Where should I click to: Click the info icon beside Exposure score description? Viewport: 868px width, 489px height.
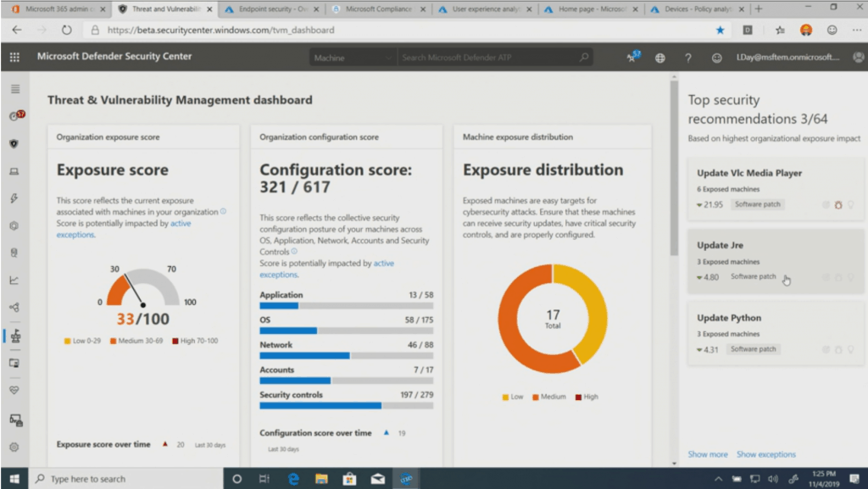point(223,211)
